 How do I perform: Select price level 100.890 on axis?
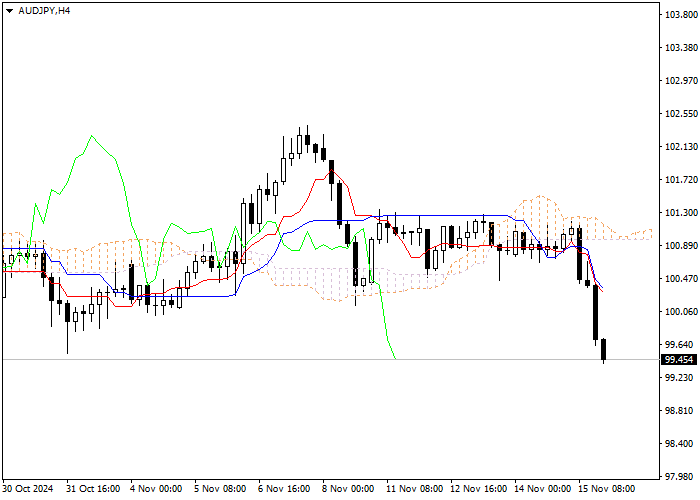click(681, 246)
